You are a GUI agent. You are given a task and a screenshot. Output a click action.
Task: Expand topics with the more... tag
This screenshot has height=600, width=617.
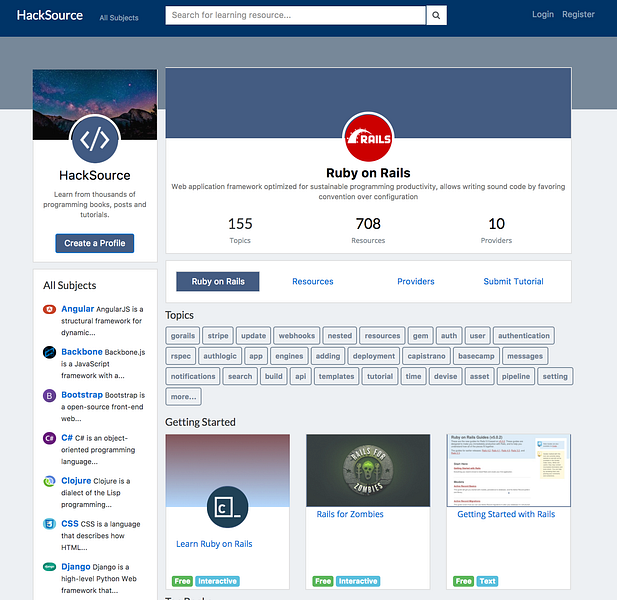coord(183,397)
